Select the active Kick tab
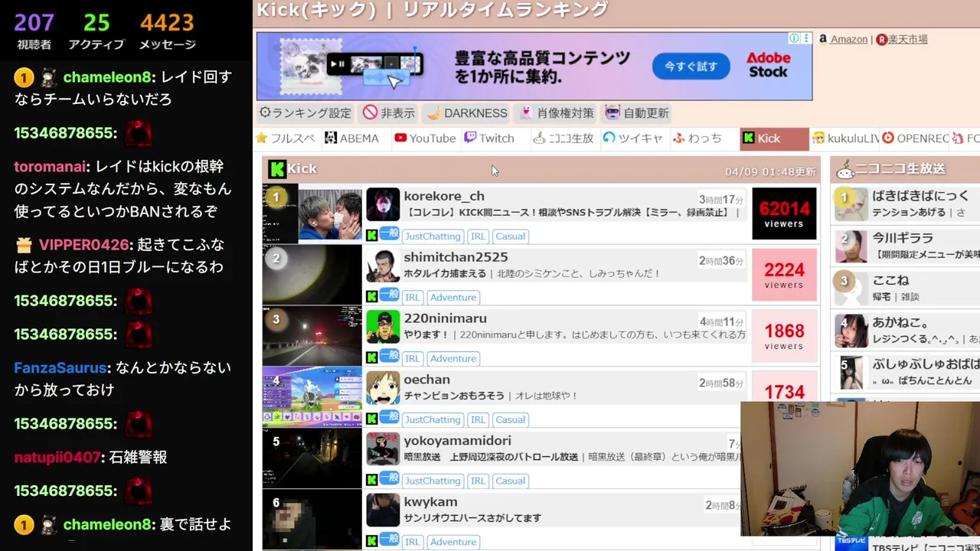This screenshot has height=551, width=980. point(774,139)
